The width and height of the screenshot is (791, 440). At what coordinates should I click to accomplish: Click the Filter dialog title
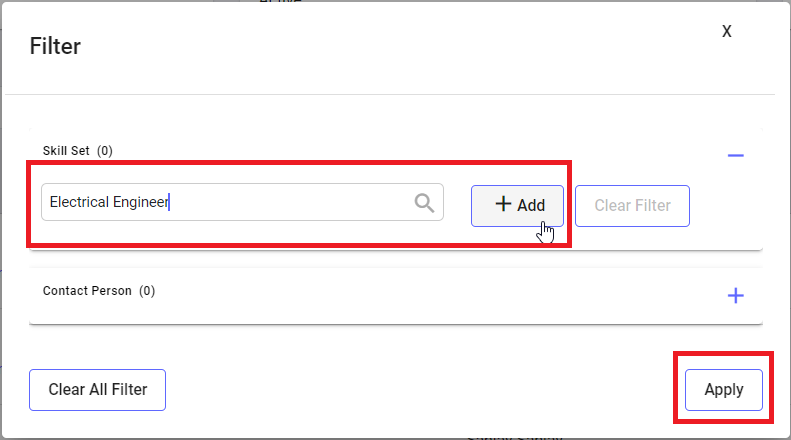click(55, 46)
